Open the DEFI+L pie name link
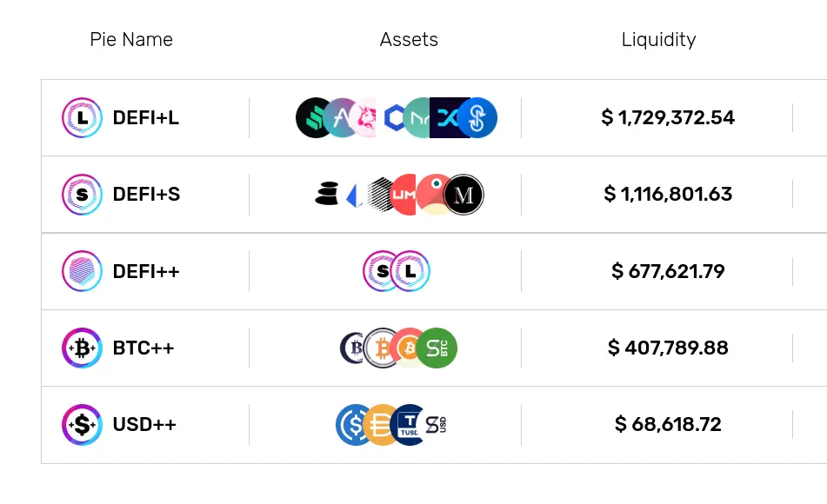 pyautogui.click(x=145, y=117)
